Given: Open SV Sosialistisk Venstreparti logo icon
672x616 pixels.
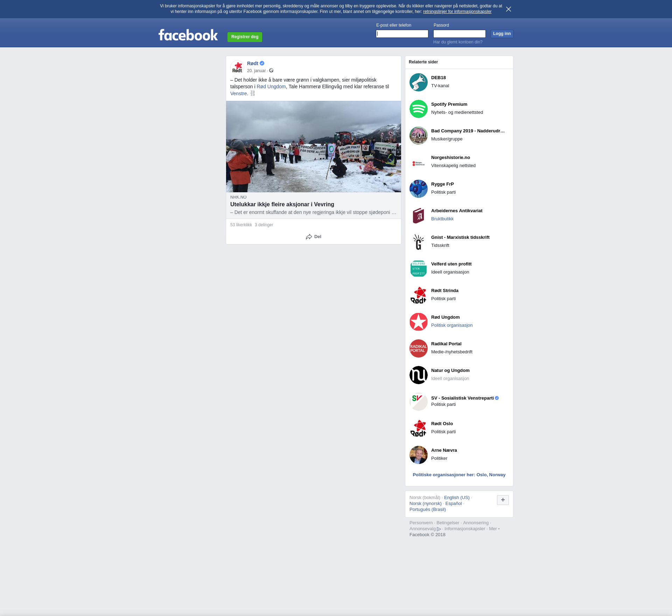Looking at the screenshot, I should [419, 402].
